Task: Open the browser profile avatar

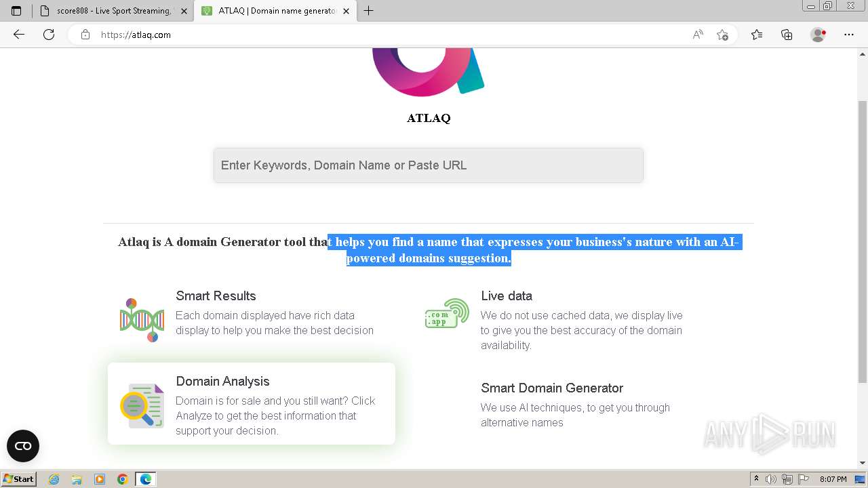Action: 818,35
